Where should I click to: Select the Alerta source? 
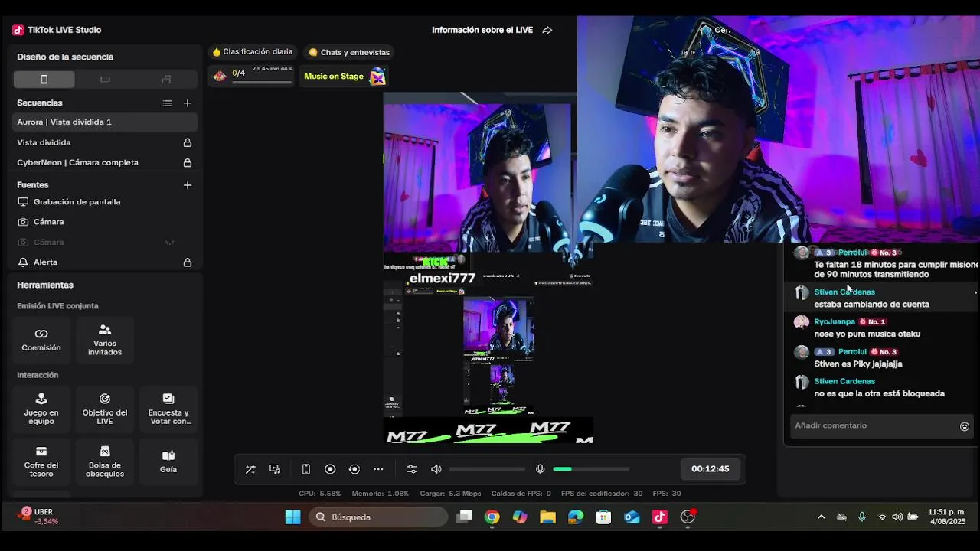point(106,262)
